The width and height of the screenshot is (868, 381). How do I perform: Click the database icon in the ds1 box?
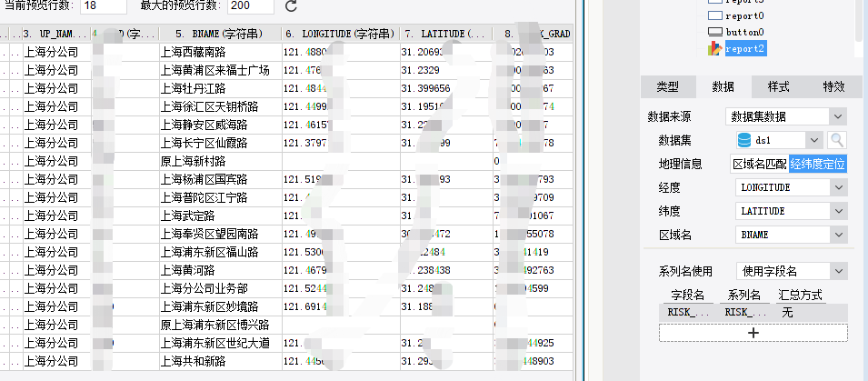pos(744,140)
